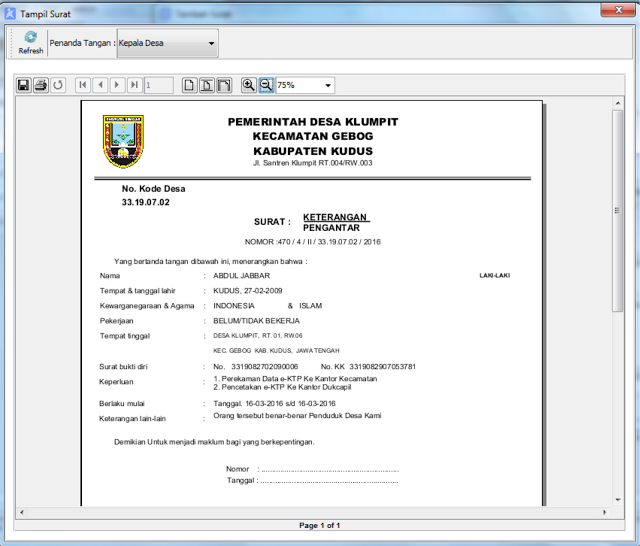Go to the previous page
The height and width of the screenshot is (546, 640).
pos(100,85)
